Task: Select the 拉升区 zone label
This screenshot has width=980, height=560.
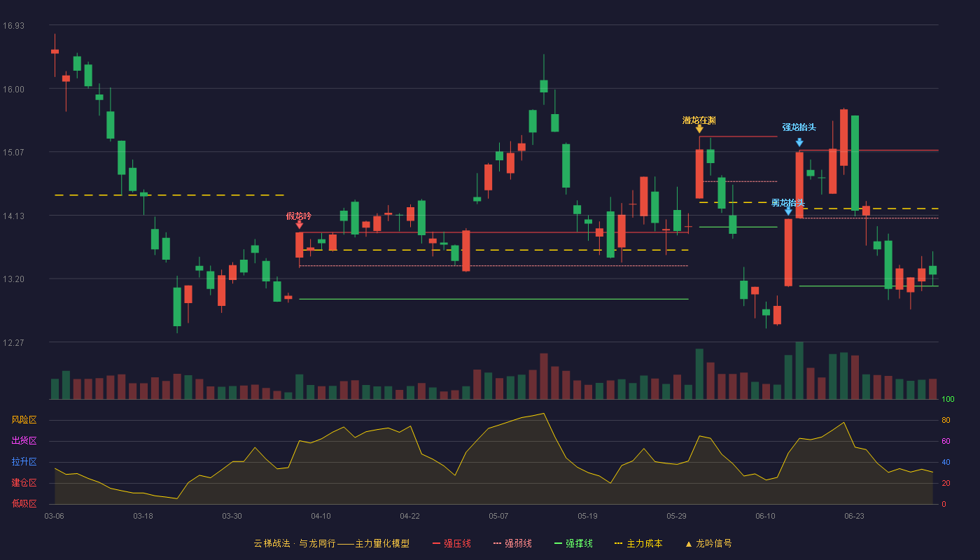Action: coord(24,462)
